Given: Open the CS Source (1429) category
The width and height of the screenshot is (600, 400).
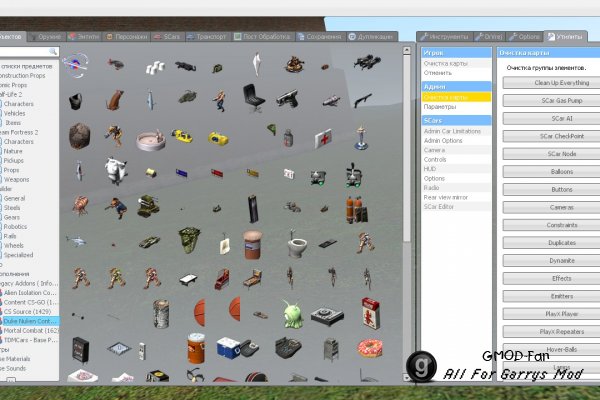Looking at the screenshot, I should point(29,312).
